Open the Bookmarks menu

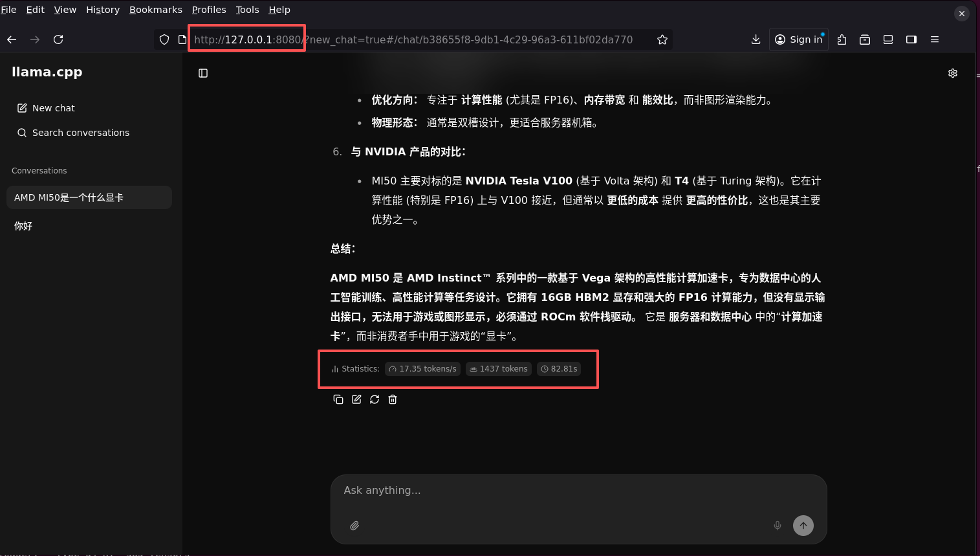pos(155,10)
